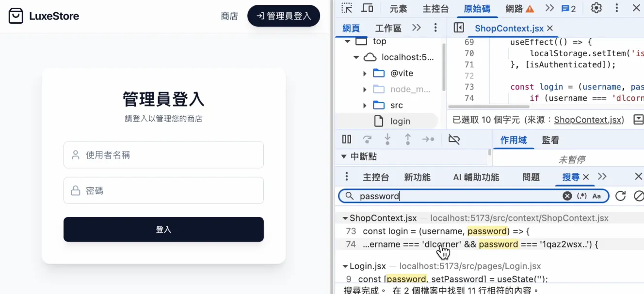Expand the @vite folder
The height and width of the screenshot is (294, 644).
365,74
